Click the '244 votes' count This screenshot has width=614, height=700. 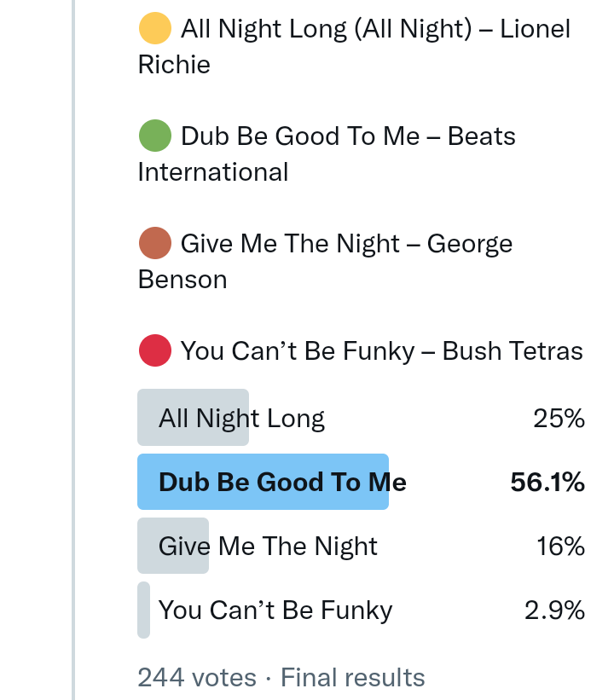[x=197, y=678]
